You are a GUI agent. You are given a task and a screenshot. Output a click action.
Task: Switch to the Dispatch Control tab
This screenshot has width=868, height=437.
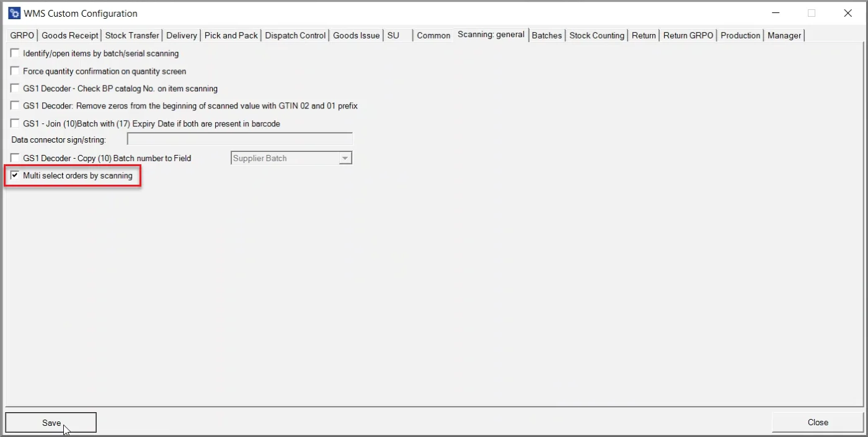pos(295,35)
